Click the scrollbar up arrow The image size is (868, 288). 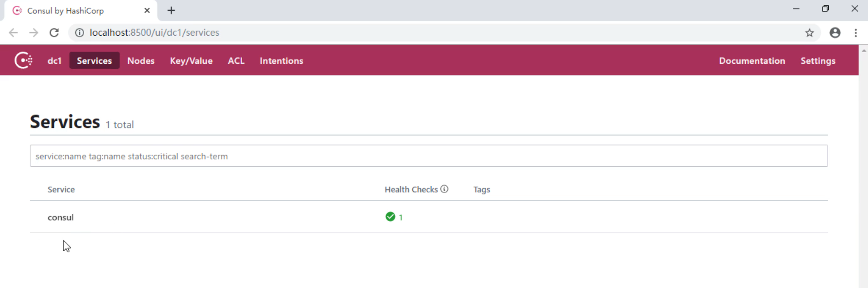coord(863,50)
